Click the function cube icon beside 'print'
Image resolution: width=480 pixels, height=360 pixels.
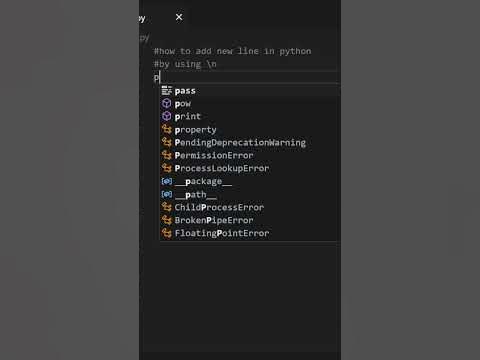pyautogui.click(x=167, y=116)
